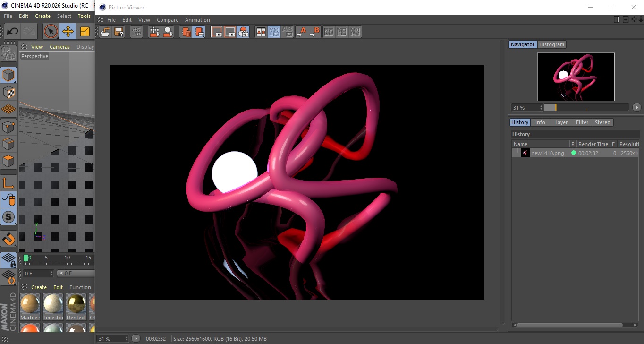Toggle the AB compare mode icon
Viewport: 644px width, 344px height.
click(x=261, y=32)
